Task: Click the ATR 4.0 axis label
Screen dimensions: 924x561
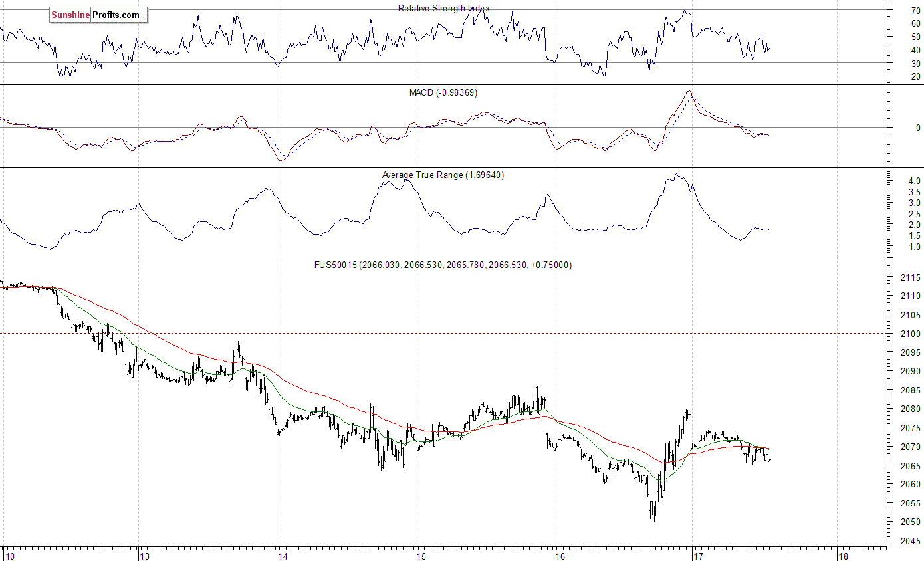Action: [914, 181]
